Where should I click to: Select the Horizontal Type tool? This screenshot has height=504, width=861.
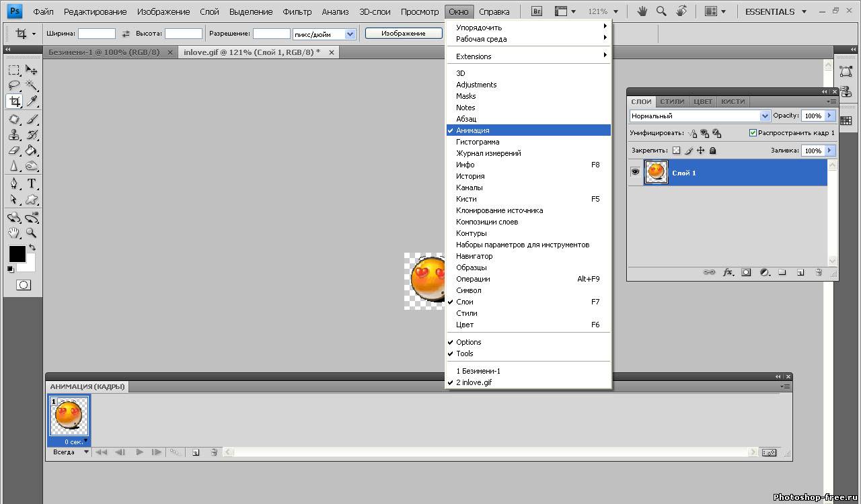(x=32, y=183)
